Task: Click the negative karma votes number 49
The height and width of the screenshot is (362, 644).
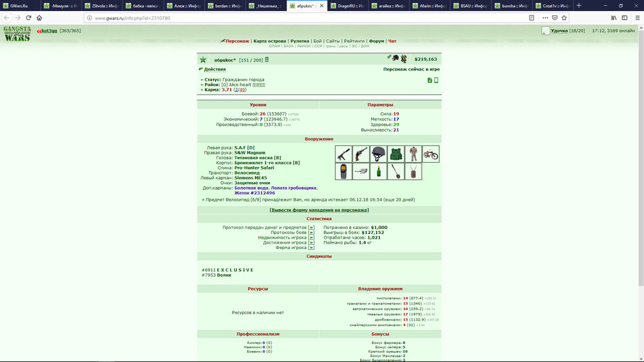Action: [242, 89]
